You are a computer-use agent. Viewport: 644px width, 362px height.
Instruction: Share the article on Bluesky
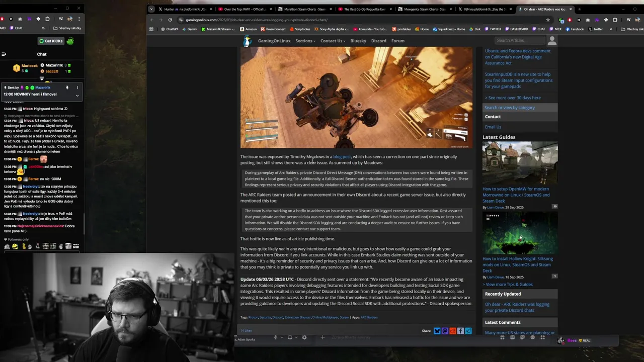point(437,331)
